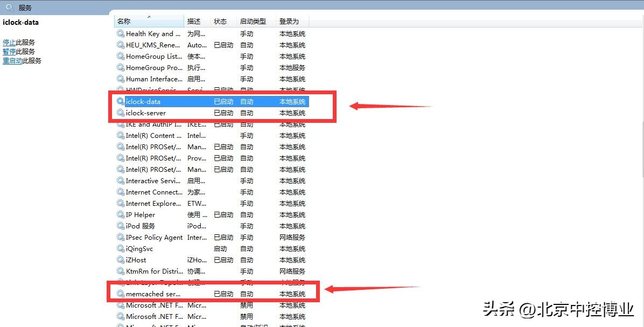Select the iPod 服务 service name
This screenshot has width=644, height=327.
[x=141, y=226]
